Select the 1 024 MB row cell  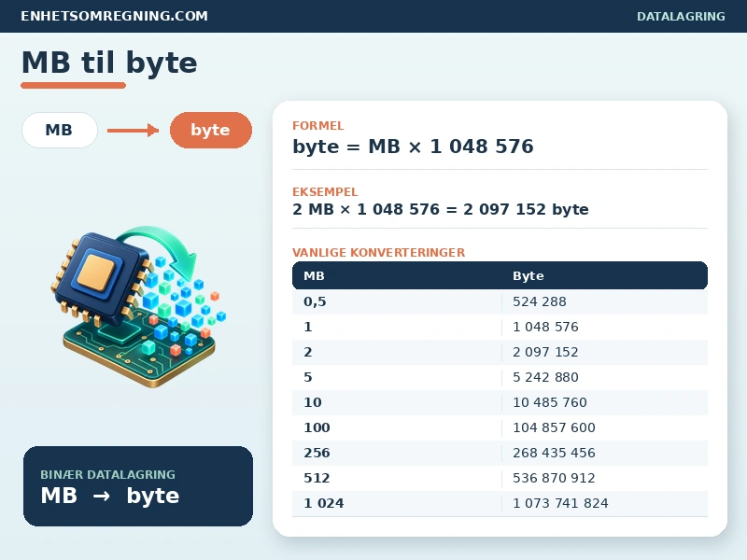[x=324, y=503]
